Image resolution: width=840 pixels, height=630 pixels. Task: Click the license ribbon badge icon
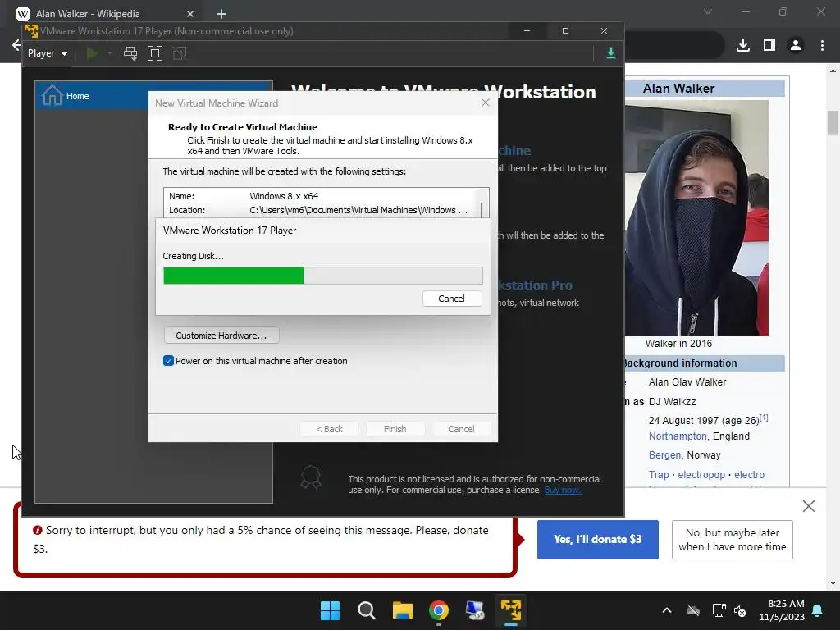point(311,477)
